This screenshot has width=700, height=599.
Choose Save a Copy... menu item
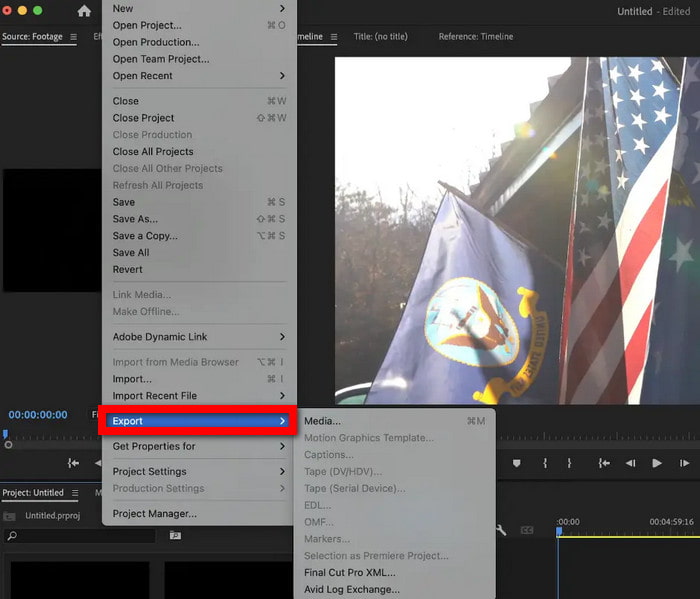click(199, 236)
